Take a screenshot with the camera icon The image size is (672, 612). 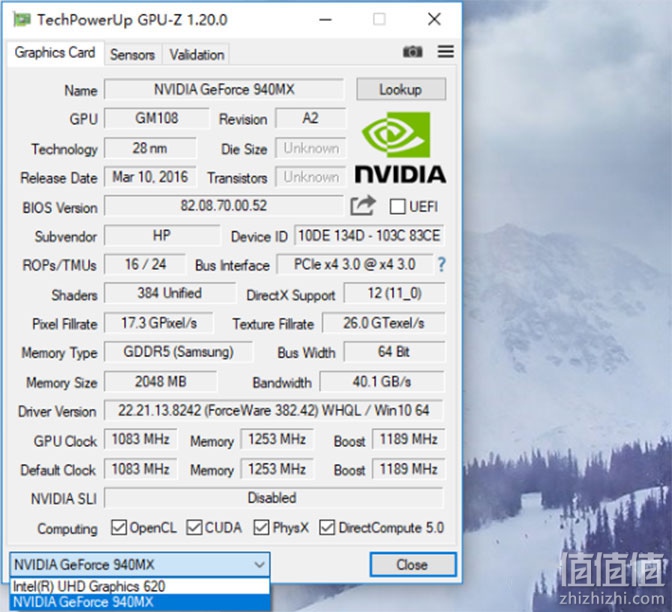click(x=412, y=52)
